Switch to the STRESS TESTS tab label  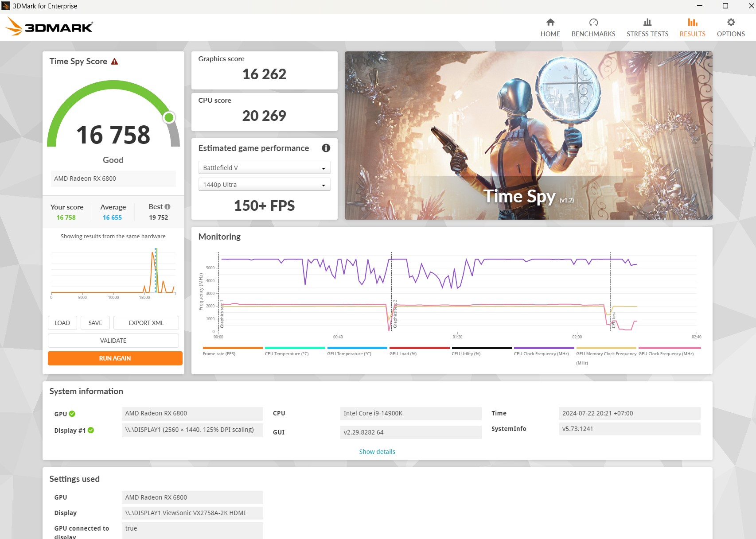(x=647, y=34)
